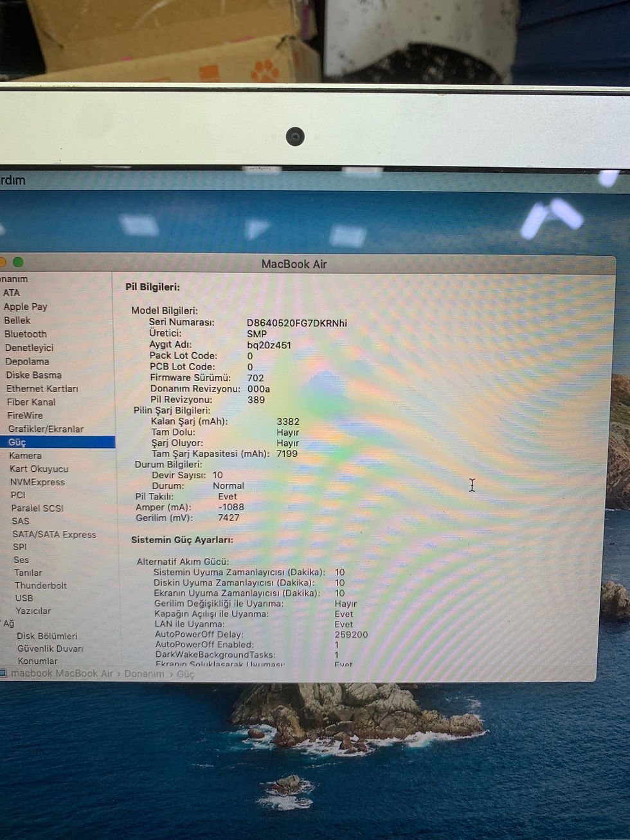This screenshot has width=630, height=840.
Task: Select SAS in the sidebar
Action: [x=21, y=521]
